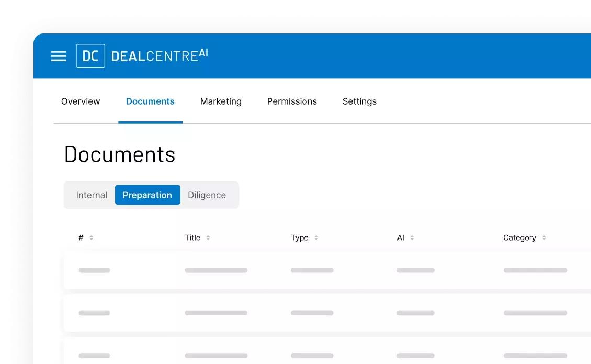This screenshot has width=591, height=364.
Task: Select the Internal segment
Action: (92, 195)
